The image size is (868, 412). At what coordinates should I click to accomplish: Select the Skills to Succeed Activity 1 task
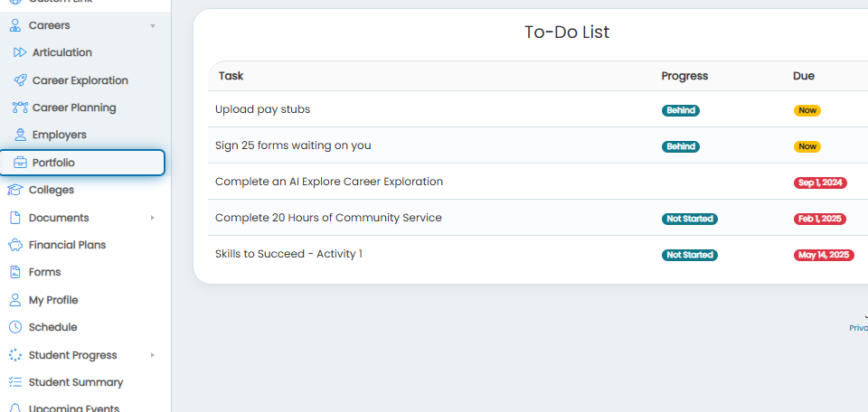pyautogui.click(x=288, y=254)
